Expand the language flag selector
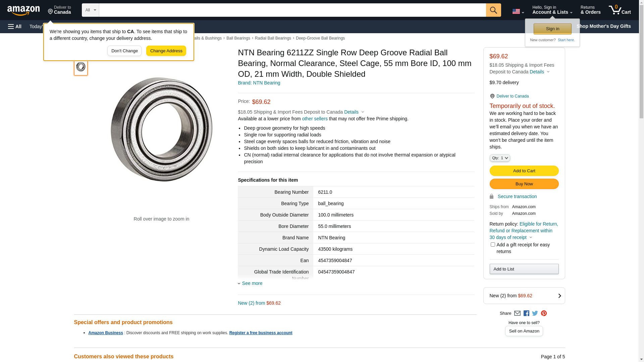Screen dimensions: 644x362 (518, 11)
